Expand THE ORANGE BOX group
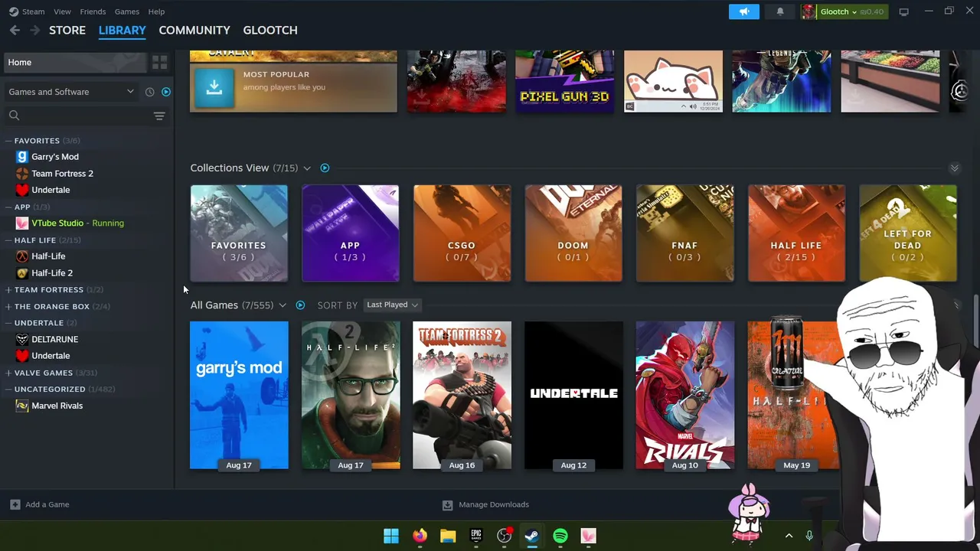This screenshot has width=980, height=551. coord(8,307)
